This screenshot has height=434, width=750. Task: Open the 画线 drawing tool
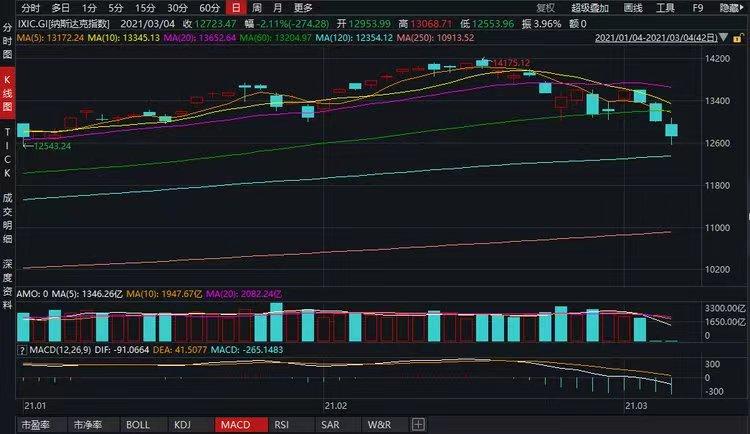[x=632, y=7]
